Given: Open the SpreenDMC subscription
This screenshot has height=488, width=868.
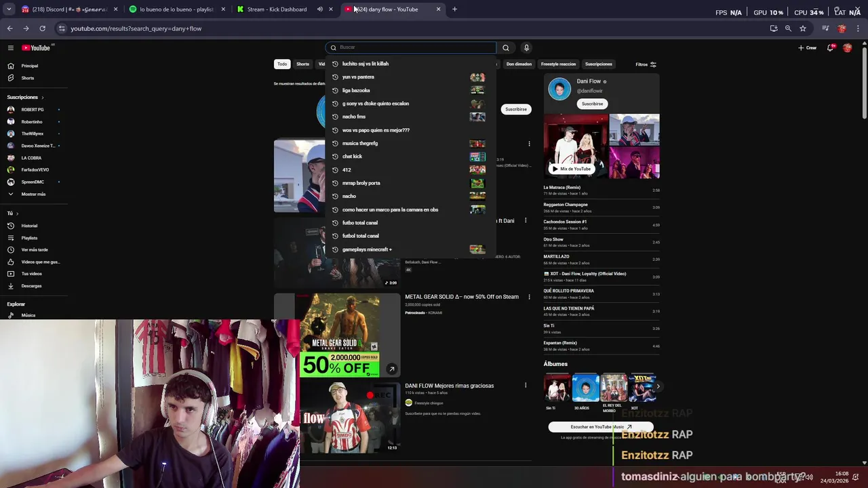Looking at the screenshot, I should [x=33, y=182].
